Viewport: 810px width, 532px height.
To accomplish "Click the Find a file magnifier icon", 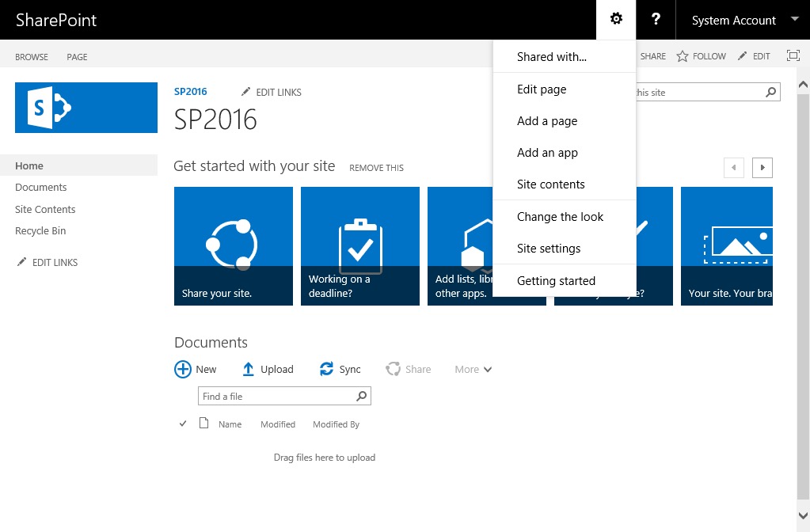I will click(x=362, y=396).
